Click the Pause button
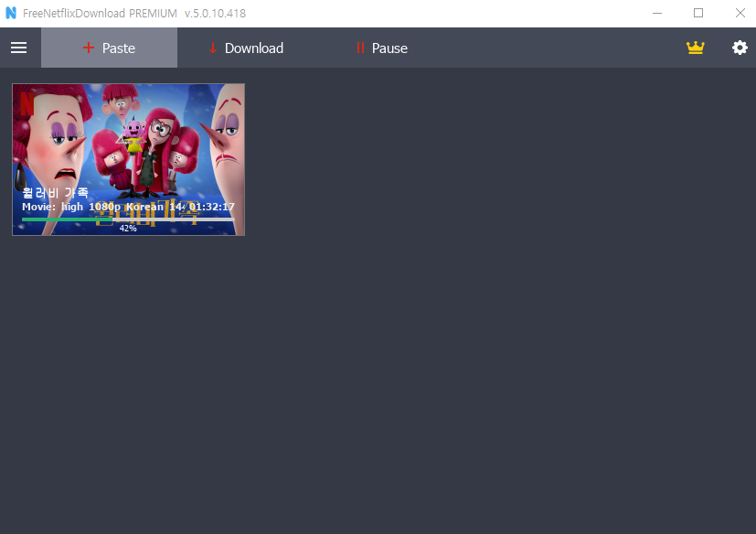 tap(382, 48)
